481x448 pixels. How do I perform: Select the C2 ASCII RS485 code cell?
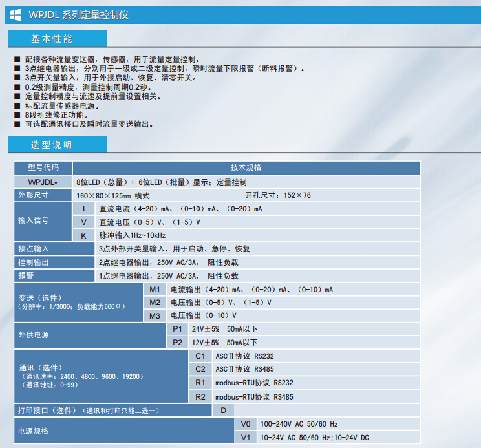pos(200,369)
